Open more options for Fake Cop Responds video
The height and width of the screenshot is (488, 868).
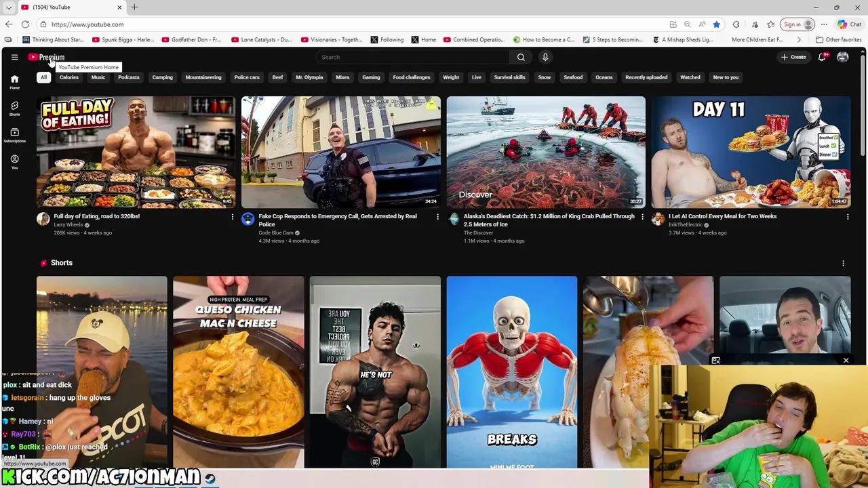click(437, 217)
